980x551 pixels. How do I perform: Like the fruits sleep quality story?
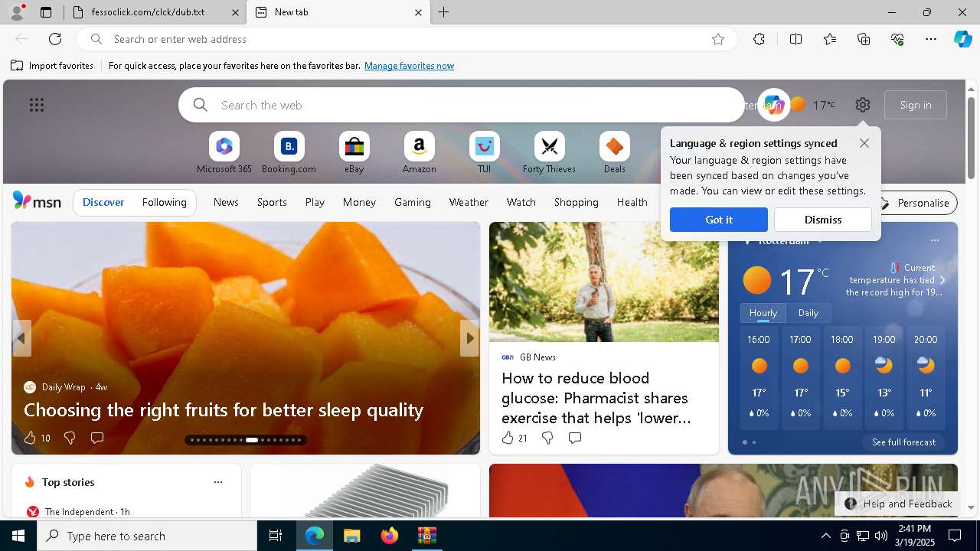(x=30, y=438)
